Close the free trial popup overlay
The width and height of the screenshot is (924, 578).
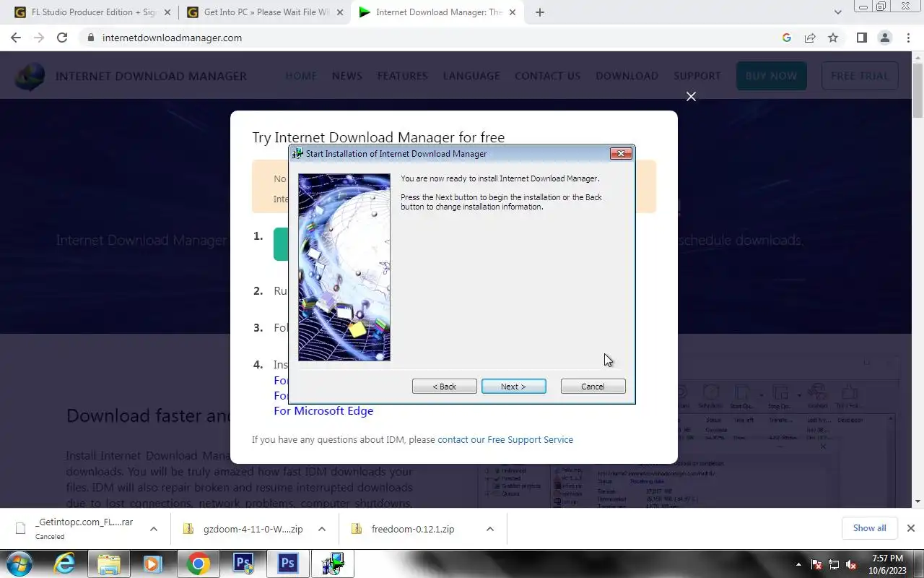(691, 96)
